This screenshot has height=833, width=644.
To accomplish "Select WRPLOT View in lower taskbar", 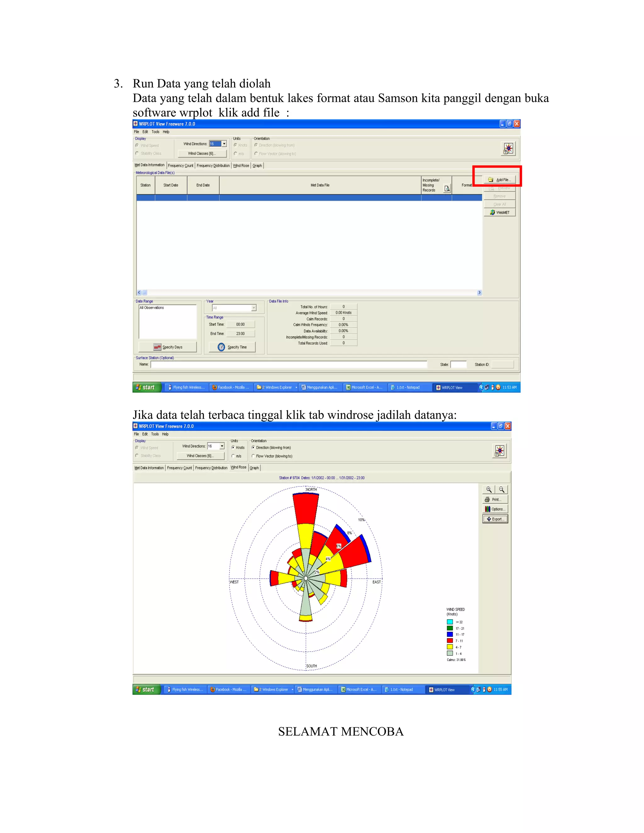I will (447, 690).
